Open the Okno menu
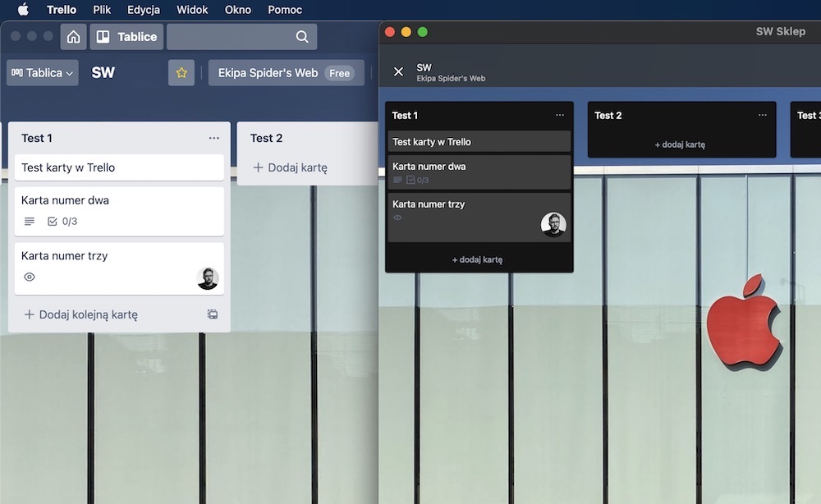 pyautogui.click(x=238, y=9)
